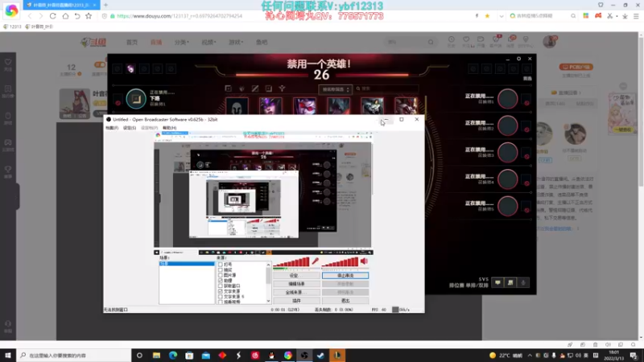Screen dimensions: 644x362
Task: Select the jungle role filter icon
Action: click(x=242, y=88)
